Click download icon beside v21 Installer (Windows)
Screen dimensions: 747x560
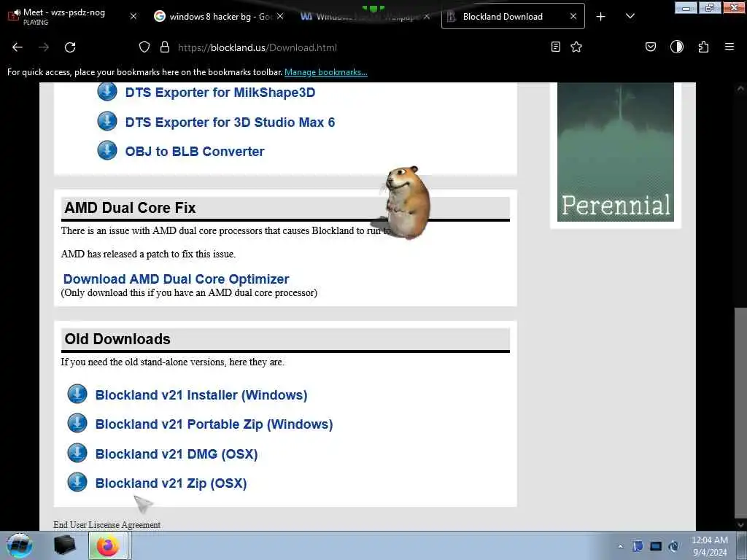pos(77,394)
